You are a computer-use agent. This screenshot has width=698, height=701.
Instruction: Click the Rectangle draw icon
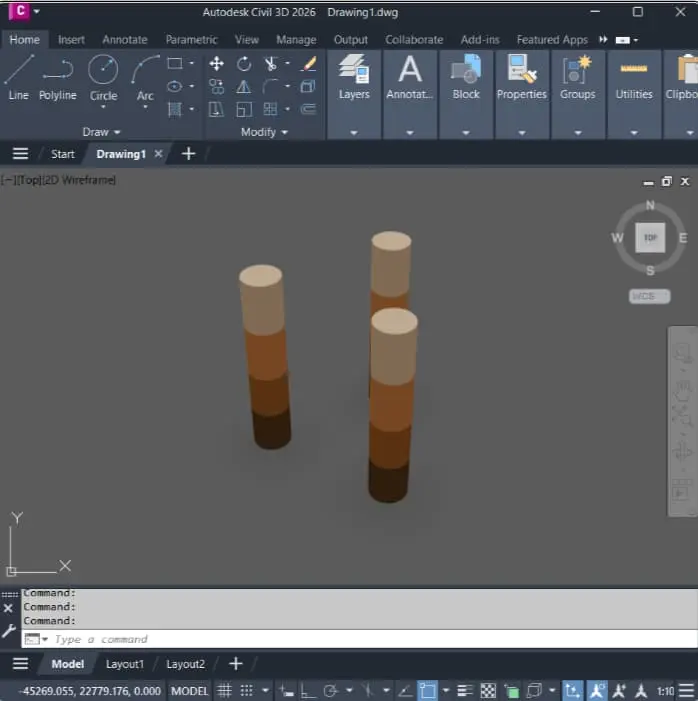pyautogui.click(x=175, y=63)
